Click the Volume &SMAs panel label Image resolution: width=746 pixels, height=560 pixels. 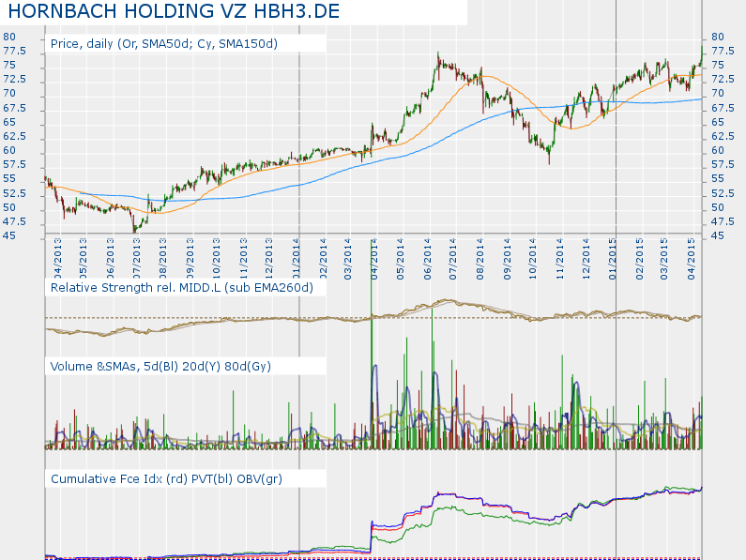[x=160, y=367]
